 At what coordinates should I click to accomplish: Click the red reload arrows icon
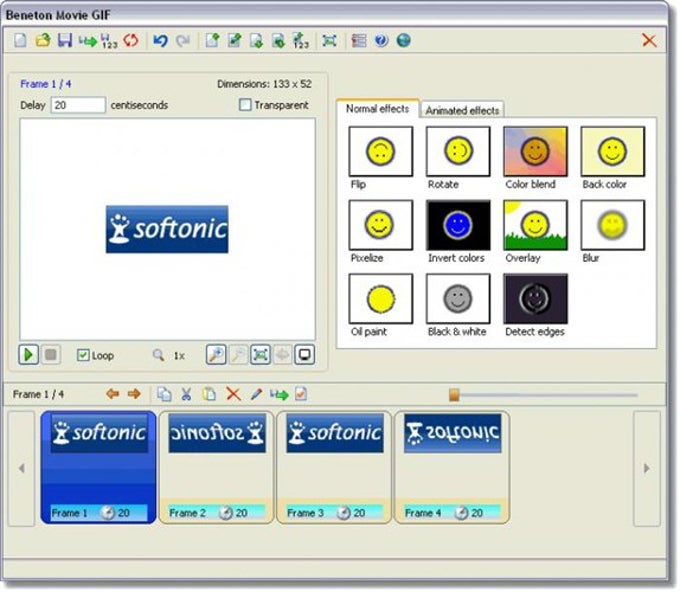coord(131,40)
